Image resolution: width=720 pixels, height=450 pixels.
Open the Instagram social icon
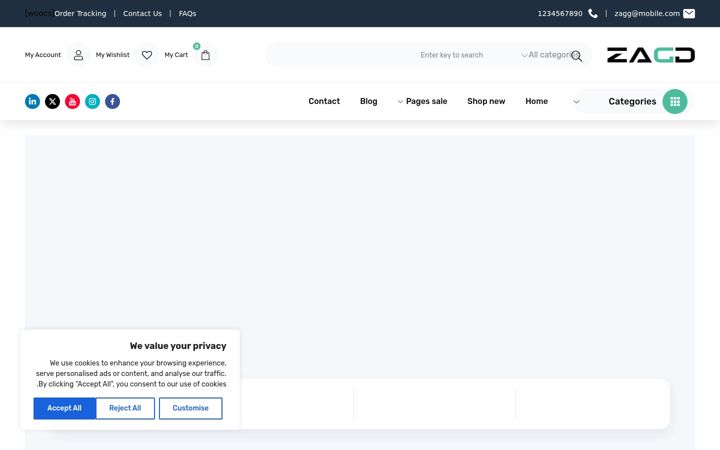click(x=92, y=101)
